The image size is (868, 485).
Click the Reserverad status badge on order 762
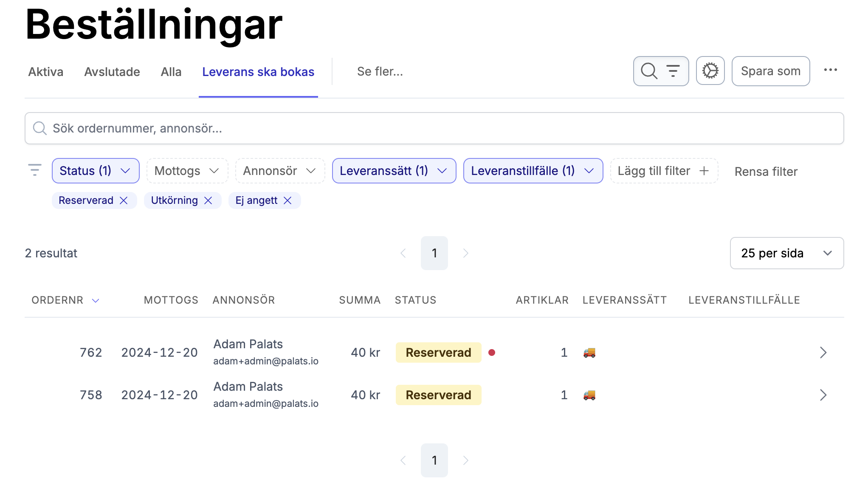438,352
